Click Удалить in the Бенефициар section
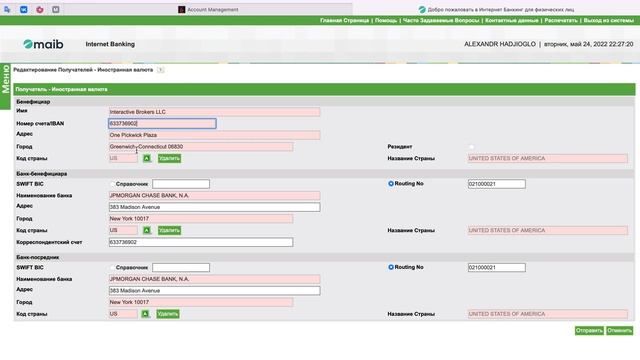This screenshot has width=640, height=360. [169, 158]
